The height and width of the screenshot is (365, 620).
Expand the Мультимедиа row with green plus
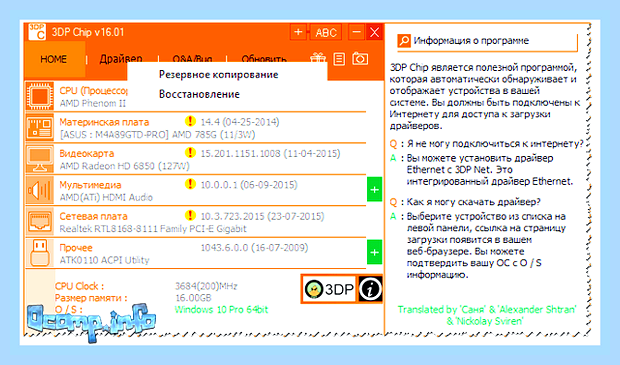374,189
